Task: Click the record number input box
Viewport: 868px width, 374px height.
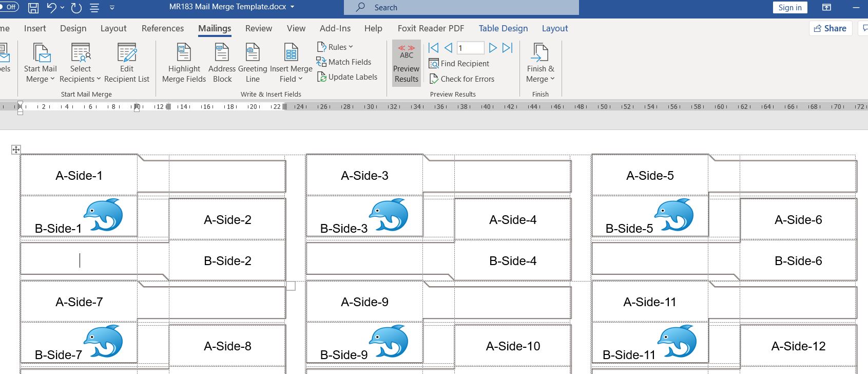Action: tap(470, 48)
